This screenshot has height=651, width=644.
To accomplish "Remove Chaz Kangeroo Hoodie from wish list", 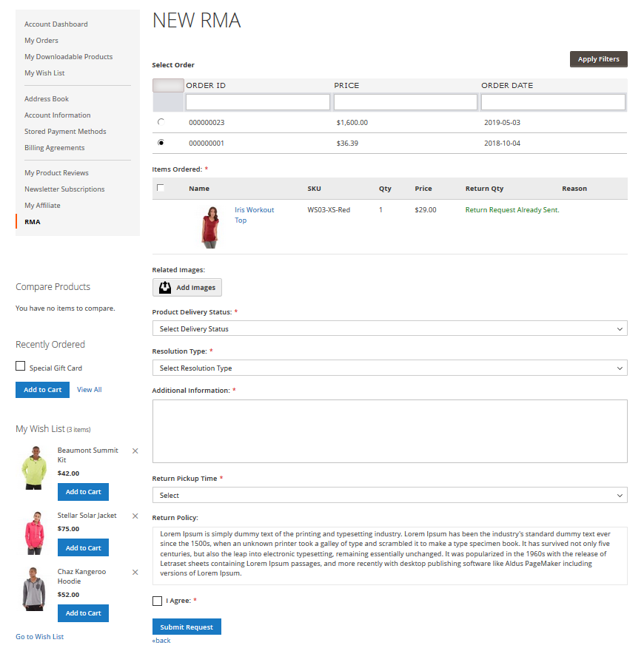I will point(135,572).
